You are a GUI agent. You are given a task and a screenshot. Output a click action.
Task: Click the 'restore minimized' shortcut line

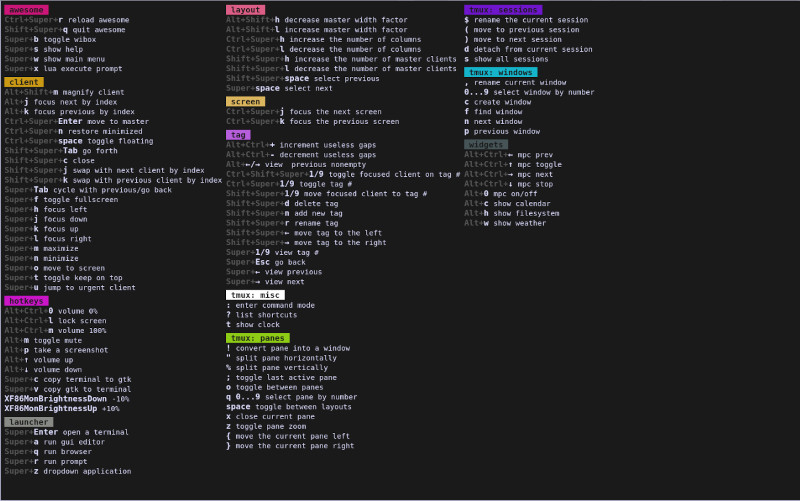point(73,131)
